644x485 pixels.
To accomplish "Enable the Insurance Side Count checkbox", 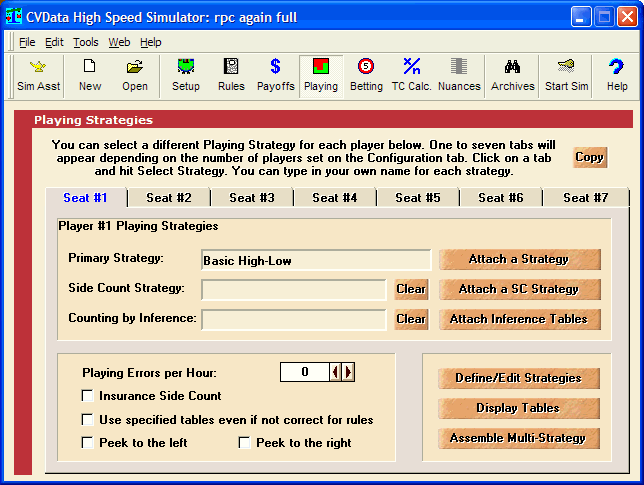I will click(x=88, y=397).
